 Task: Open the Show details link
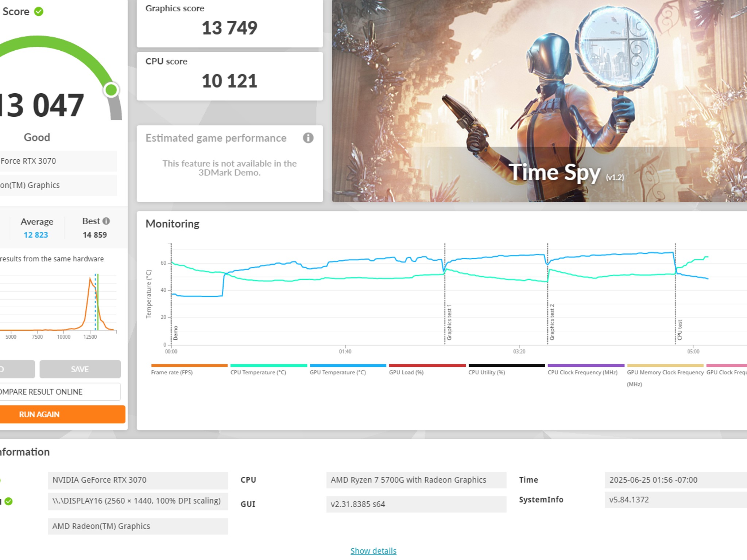[373, 551]
